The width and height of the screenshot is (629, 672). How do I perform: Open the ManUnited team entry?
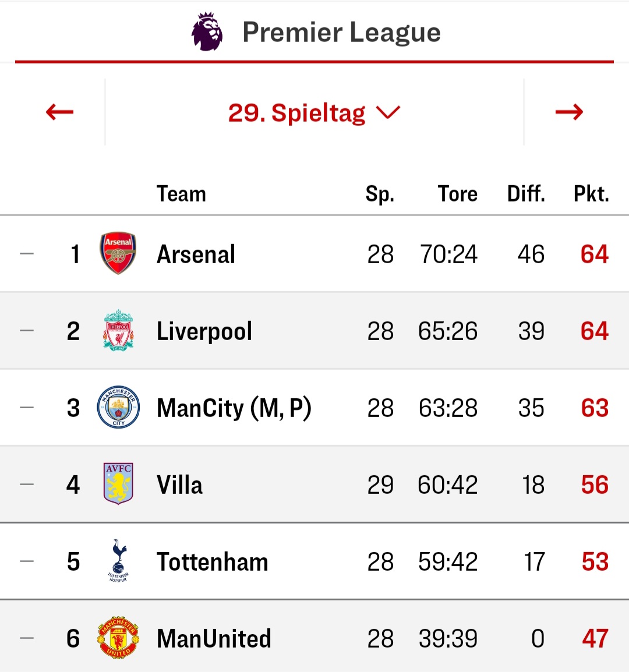[x=214, y=639]
